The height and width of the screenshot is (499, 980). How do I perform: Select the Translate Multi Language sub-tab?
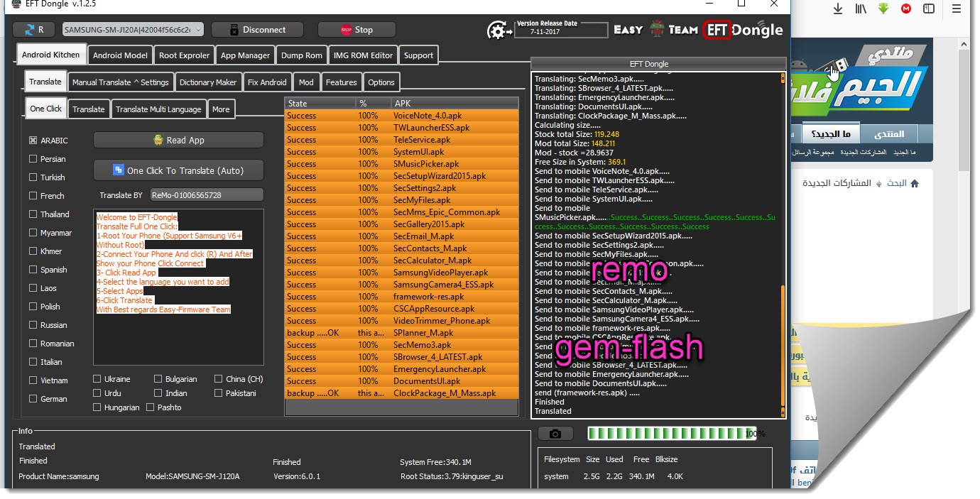pos(158,109)
